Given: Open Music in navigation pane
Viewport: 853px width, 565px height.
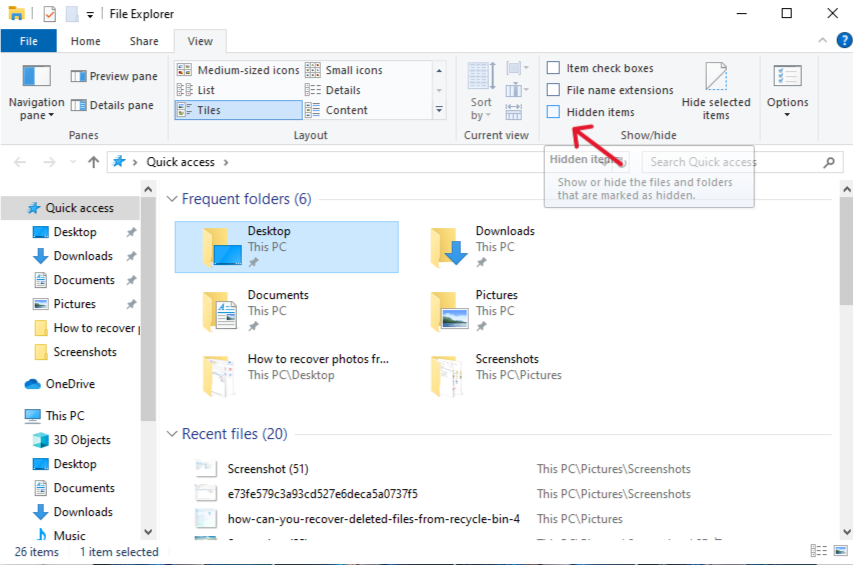Looking at the screenshot, I should coord(69,536).
